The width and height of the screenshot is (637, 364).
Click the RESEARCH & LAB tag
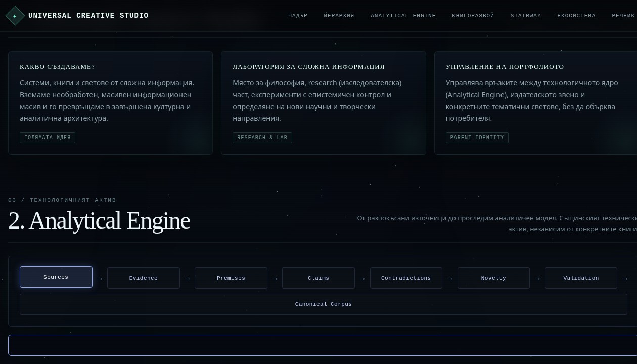coord(262,138)
